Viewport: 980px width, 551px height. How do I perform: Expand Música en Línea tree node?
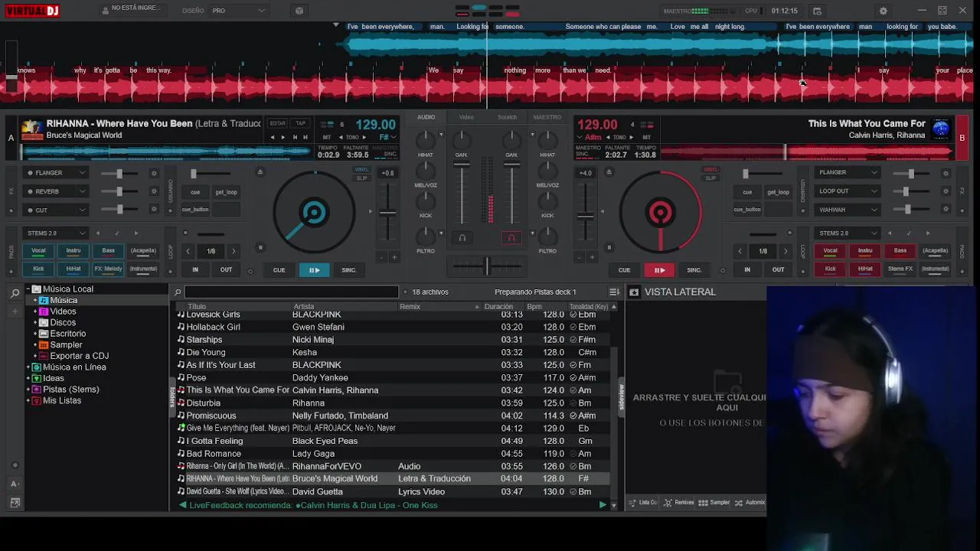(x=28, y=367)
